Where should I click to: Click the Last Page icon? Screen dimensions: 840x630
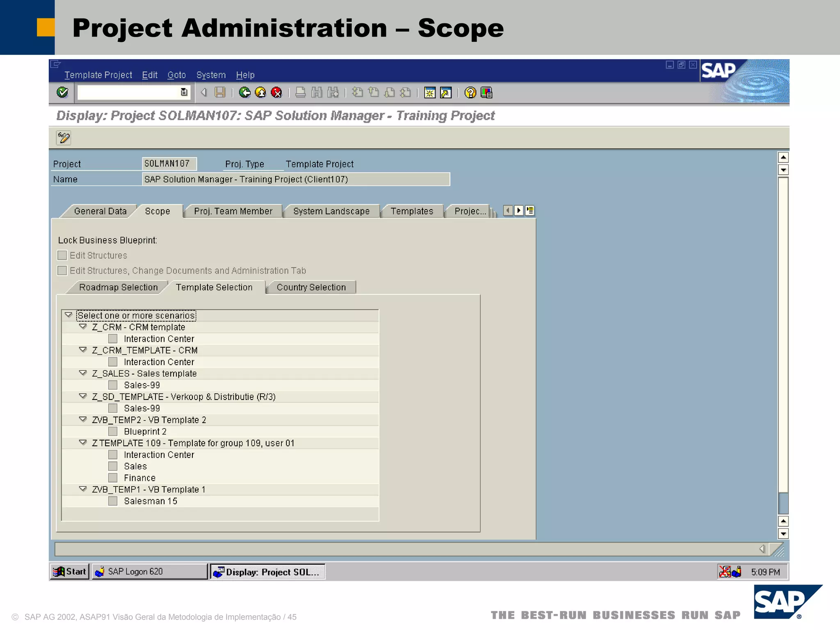(405, 93)
